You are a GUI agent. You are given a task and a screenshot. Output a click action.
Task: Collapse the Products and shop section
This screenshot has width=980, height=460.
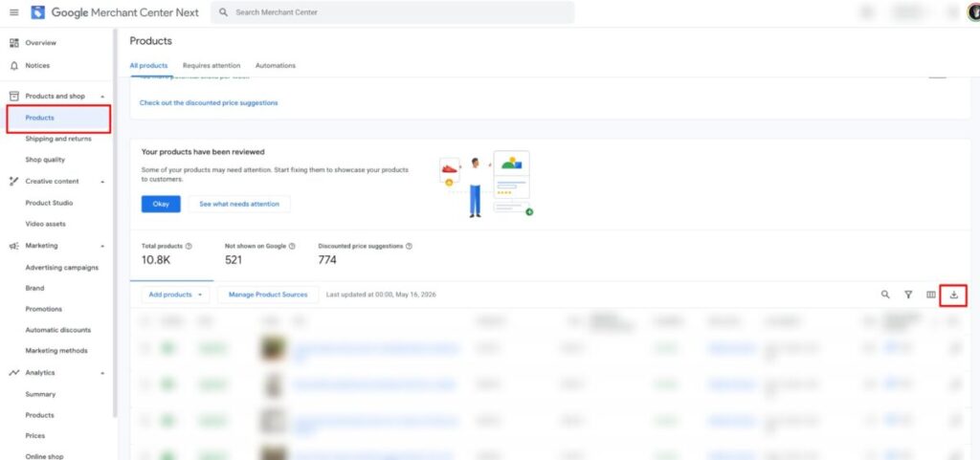(x=102, y=97)
